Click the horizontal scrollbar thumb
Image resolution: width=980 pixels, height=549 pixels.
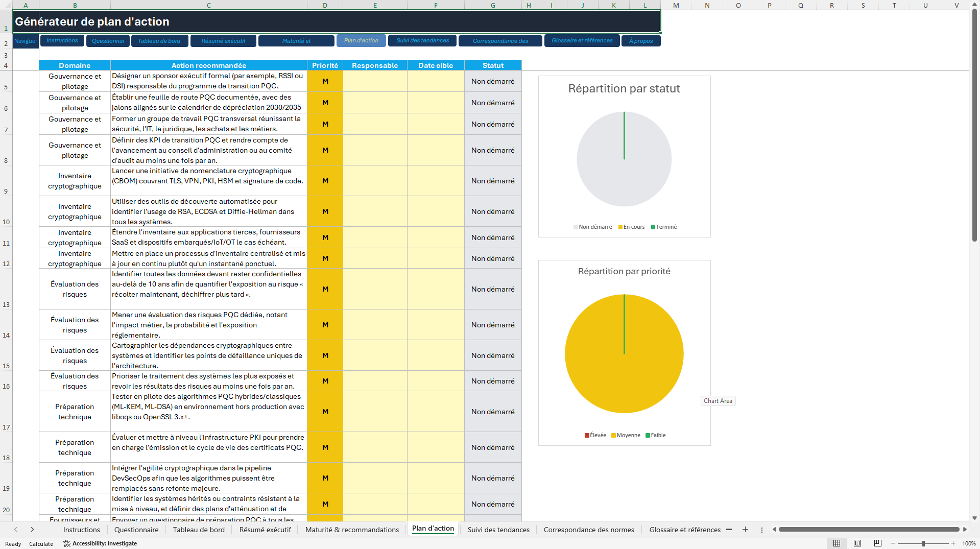coord(869,530)
